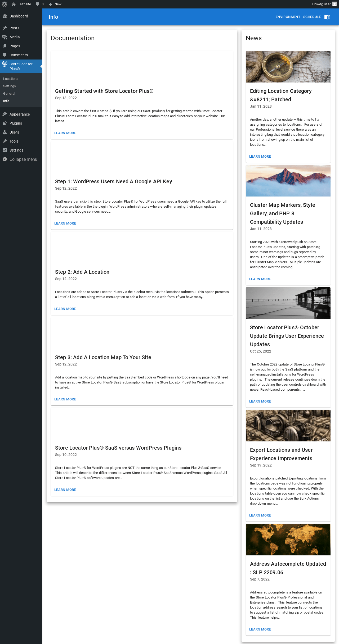
Task: Open the Settings submenu under Store Locator Plus
Action: pos(10,86)
